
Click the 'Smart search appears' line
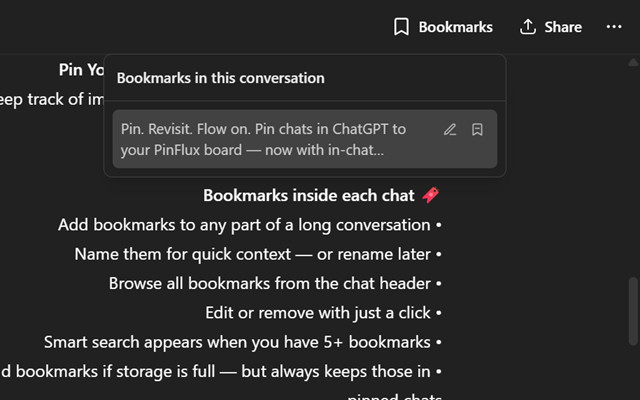238,342
